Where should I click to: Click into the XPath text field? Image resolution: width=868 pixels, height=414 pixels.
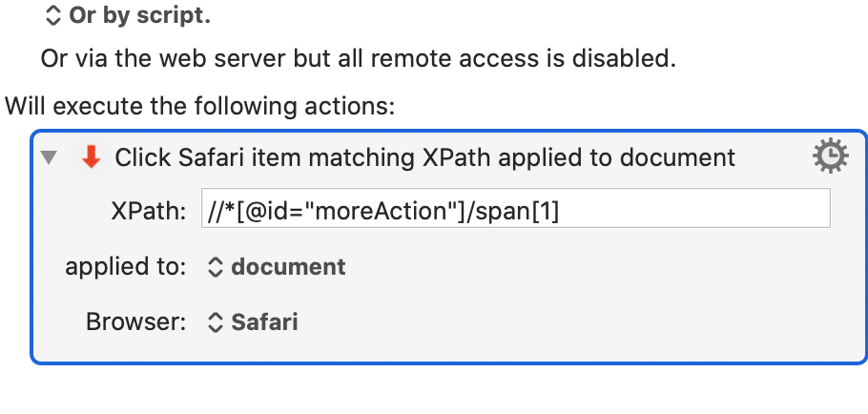coord(515,208)
